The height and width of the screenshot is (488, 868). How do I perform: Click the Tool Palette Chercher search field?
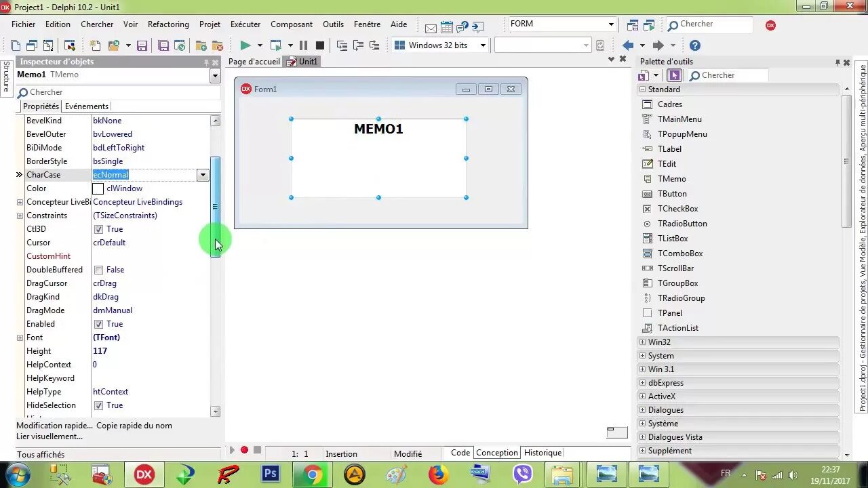(x=728, y=75)
